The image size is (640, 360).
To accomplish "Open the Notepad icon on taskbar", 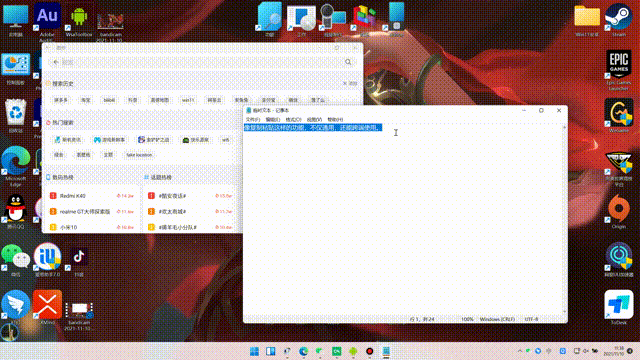I will pyautogui.click(x=386, y=351).
